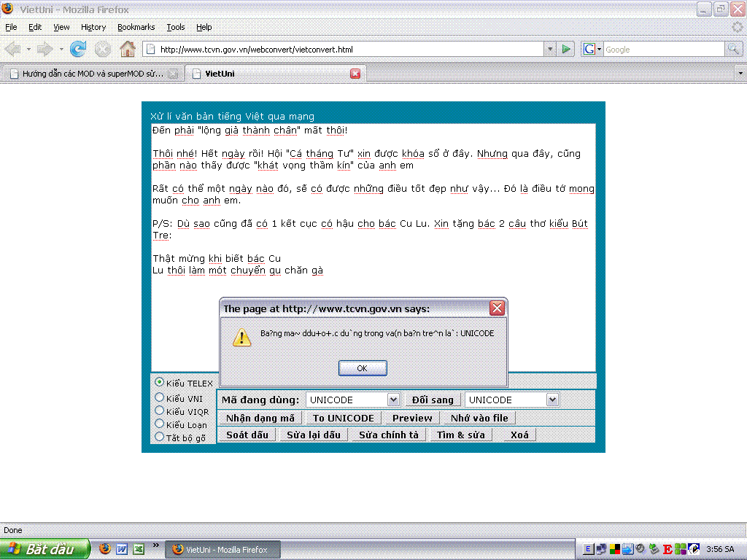747x560 pixels.
Task: Open the forward button history dropdown
Action: [x=61, y=49]
